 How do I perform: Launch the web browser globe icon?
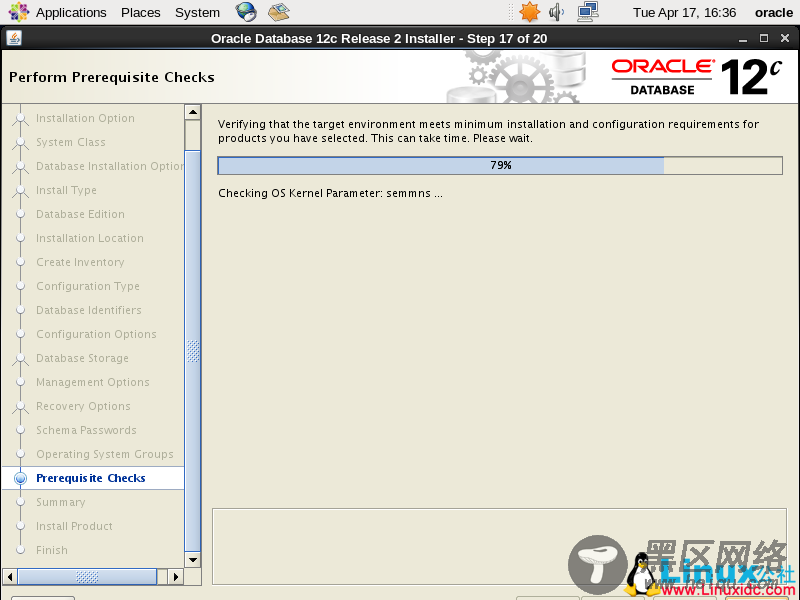[x=246, y=12]
